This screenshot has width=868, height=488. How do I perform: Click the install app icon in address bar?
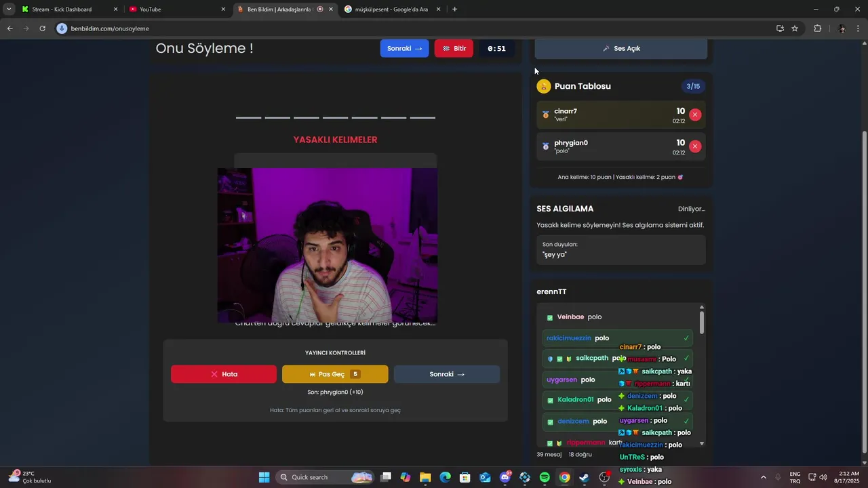[780, 28]
